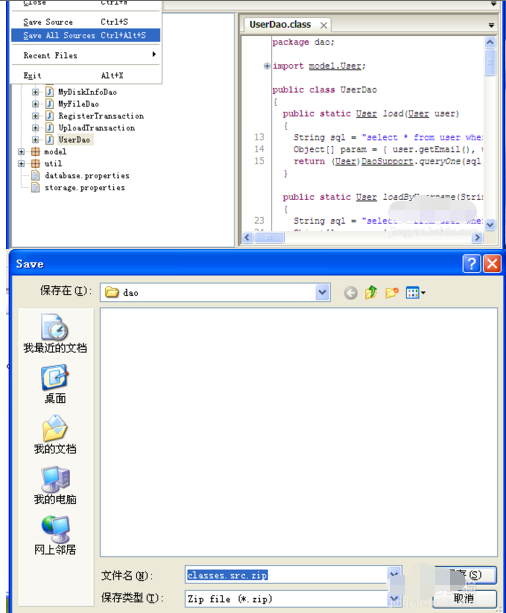Close the Save dialog

(x=492, y=263)
